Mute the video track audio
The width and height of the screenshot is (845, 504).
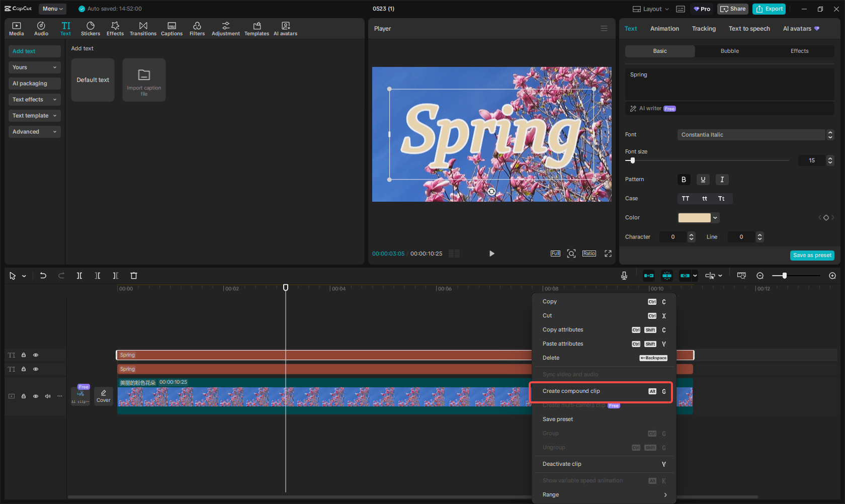(48, 396)
